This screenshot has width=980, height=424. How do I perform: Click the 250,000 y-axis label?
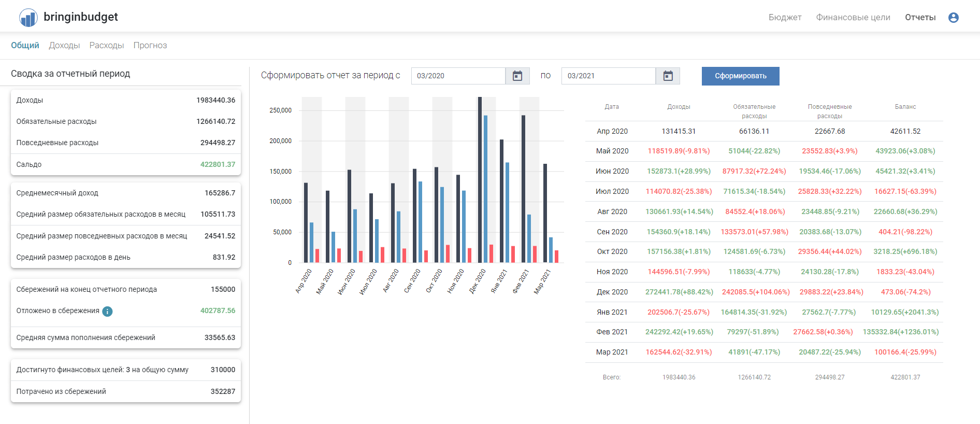coord(280,110)
